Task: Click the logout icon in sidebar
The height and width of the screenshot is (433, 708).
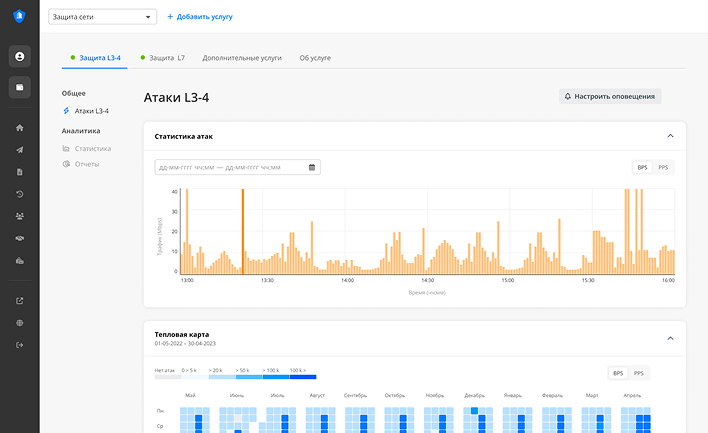Action: (x=20, y=345)
